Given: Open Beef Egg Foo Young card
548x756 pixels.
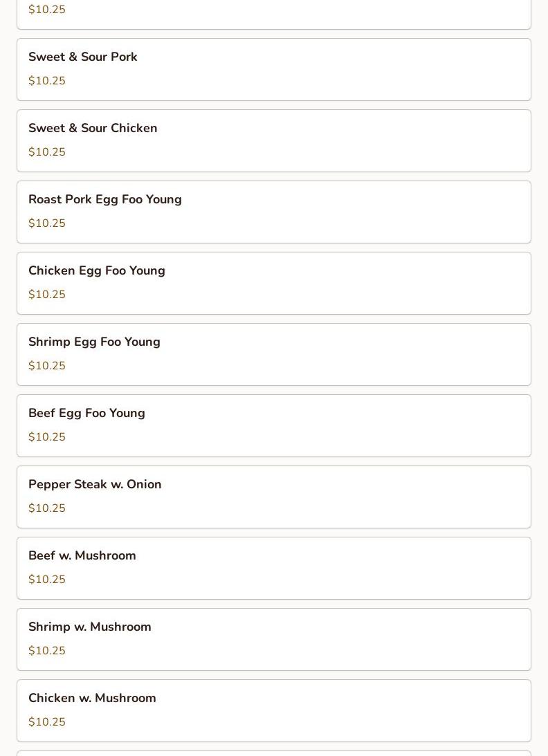Looking at the screenshot, I should click(274, 426).
